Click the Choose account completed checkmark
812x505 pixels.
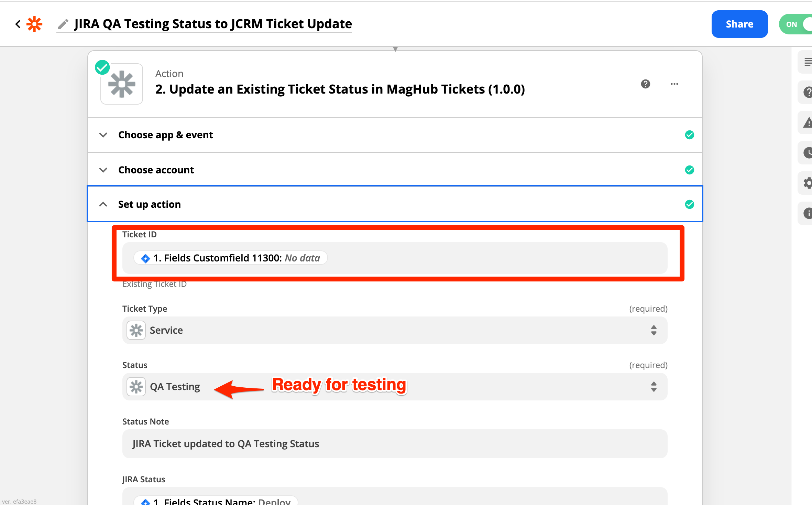689,170
